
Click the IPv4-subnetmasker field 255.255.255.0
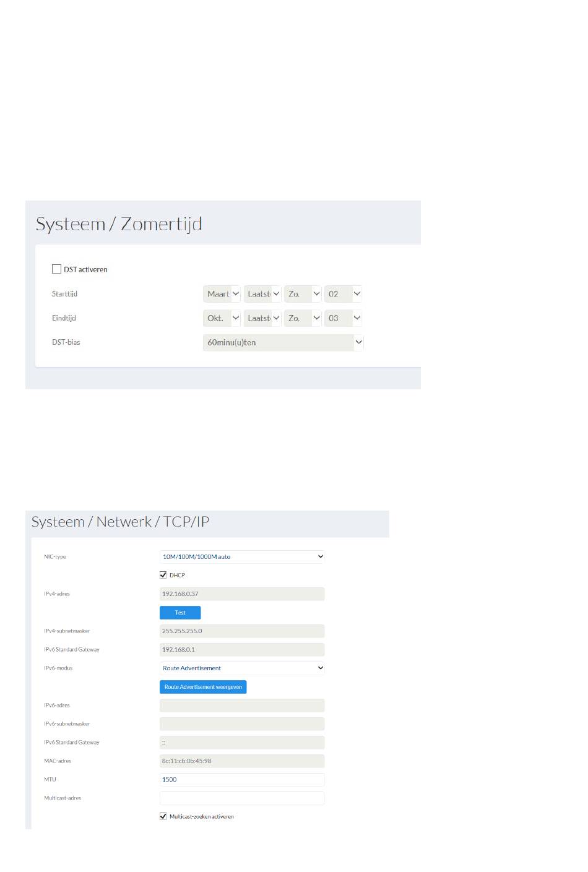(x=242, y=631)
